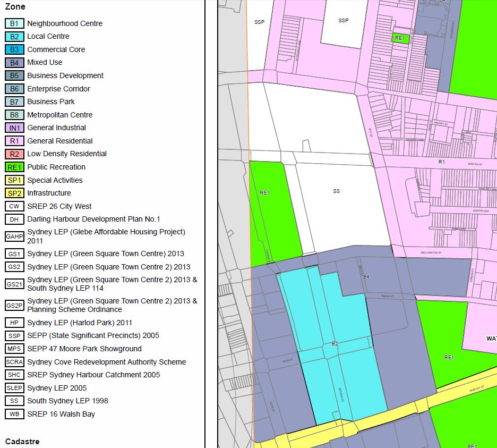This screenshot has width=497, height=448.
Task: Select the B1 Neighbourhood Centre legend symbol
Action: pyautogui.click(x=14, y=23)
